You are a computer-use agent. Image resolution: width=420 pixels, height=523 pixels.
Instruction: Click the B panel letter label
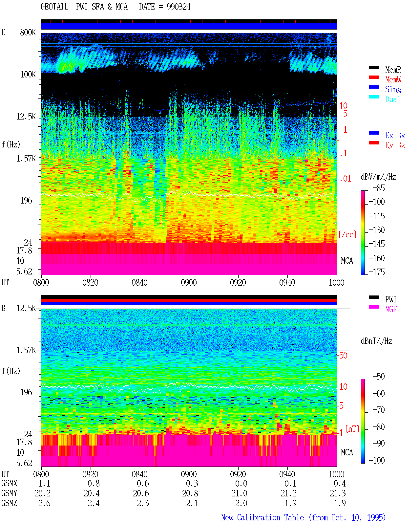[3, 308]
